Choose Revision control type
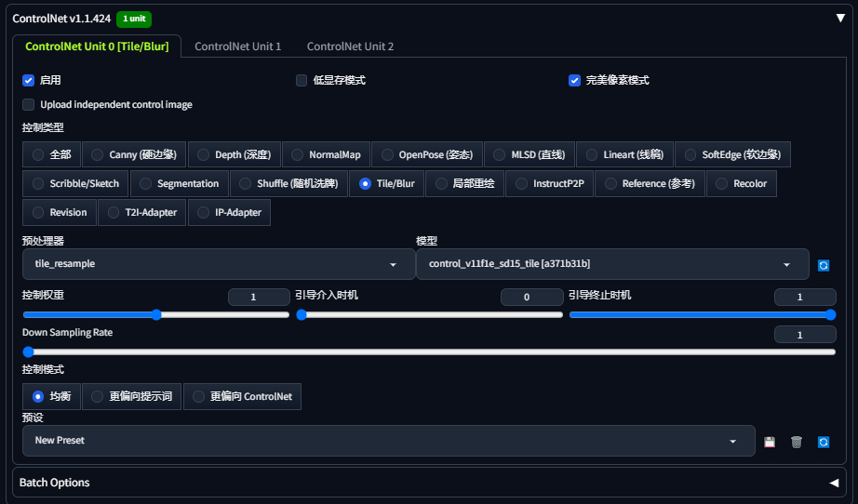The height and width of the screenshot is (504, 858). (x=60, y=213)
